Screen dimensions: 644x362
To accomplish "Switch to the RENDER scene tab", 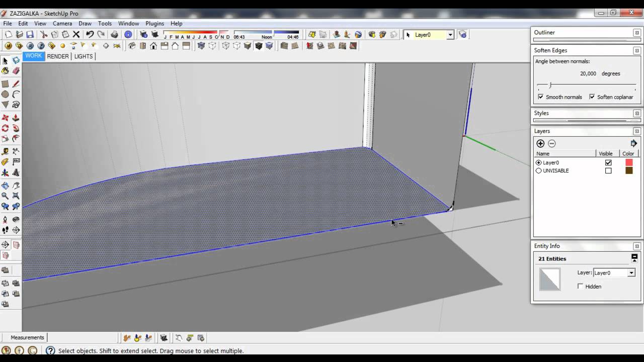I will pos(58,56).
